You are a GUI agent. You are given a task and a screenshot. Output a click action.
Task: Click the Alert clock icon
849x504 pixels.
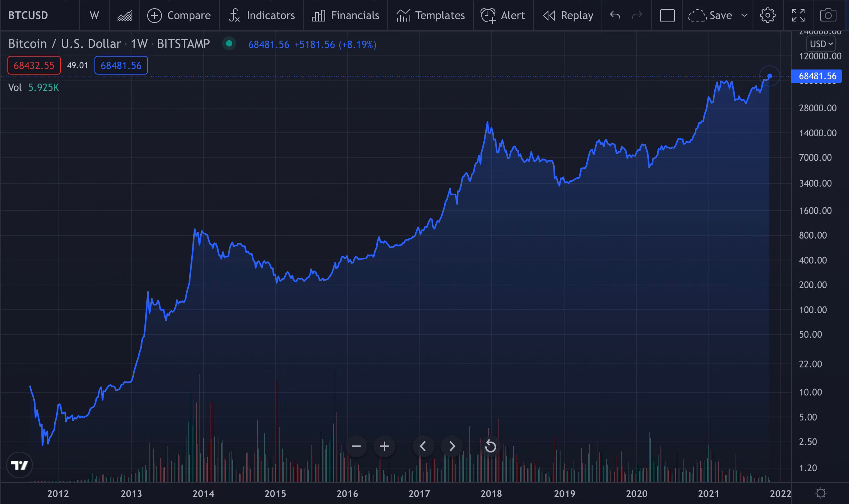coord(488,16)
